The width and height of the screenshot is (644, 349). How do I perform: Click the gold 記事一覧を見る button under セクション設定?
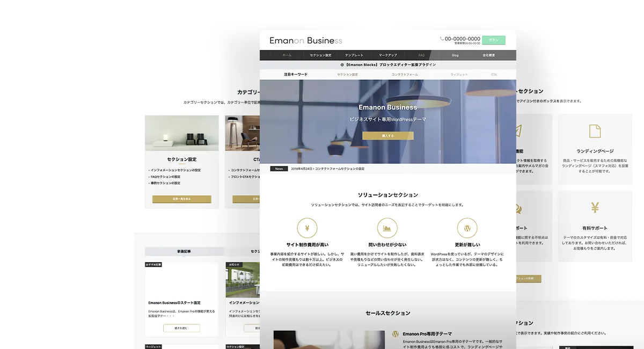click(182, 199)
